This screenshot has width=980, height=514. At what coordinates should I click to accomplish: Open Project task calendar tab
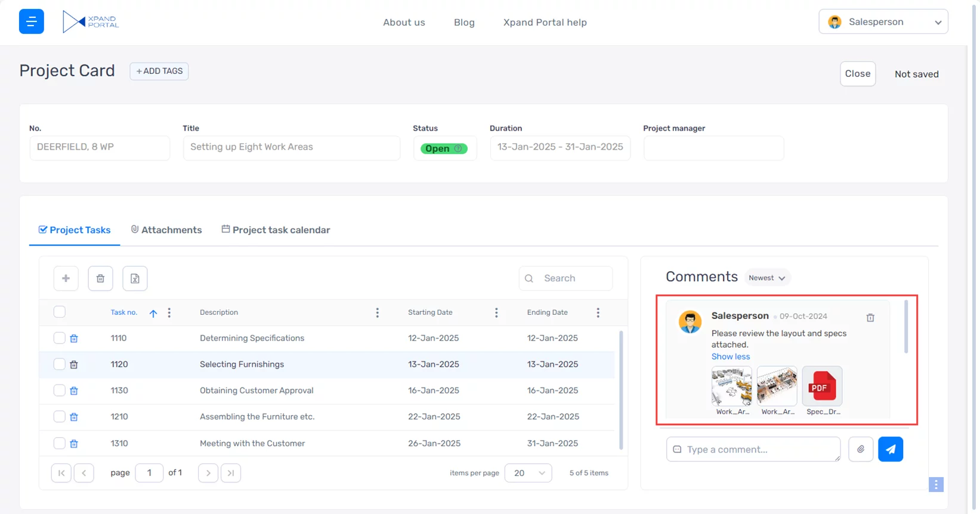click(276, 230)
